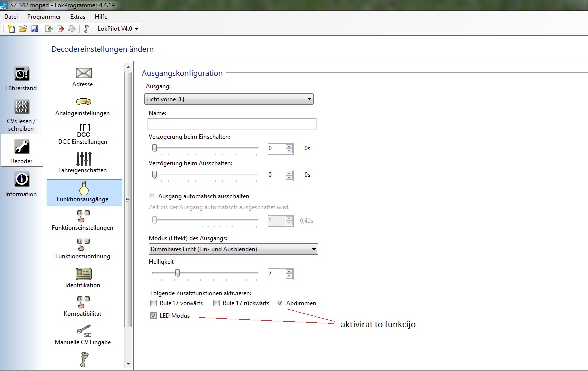Open the LokPilot V4.0 decoder type dropdown

pyautogui.click(x=117, y=29)
